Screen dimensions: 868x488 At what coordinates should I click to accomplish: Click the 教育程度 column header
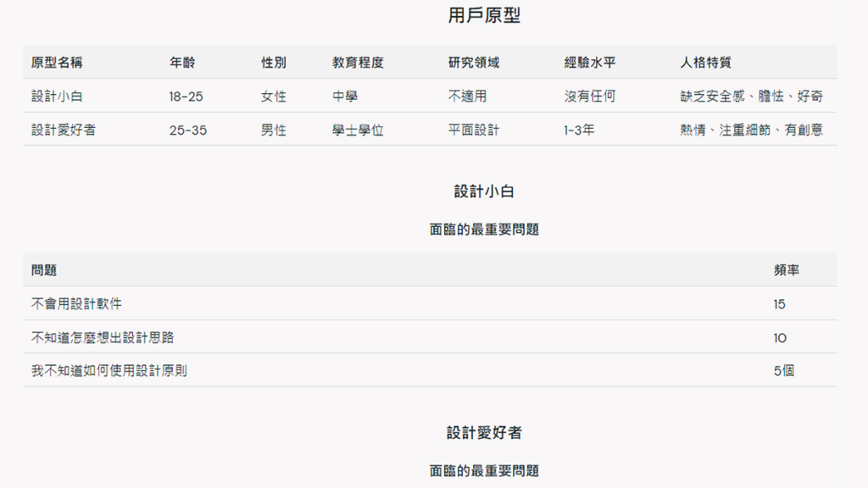358,63
